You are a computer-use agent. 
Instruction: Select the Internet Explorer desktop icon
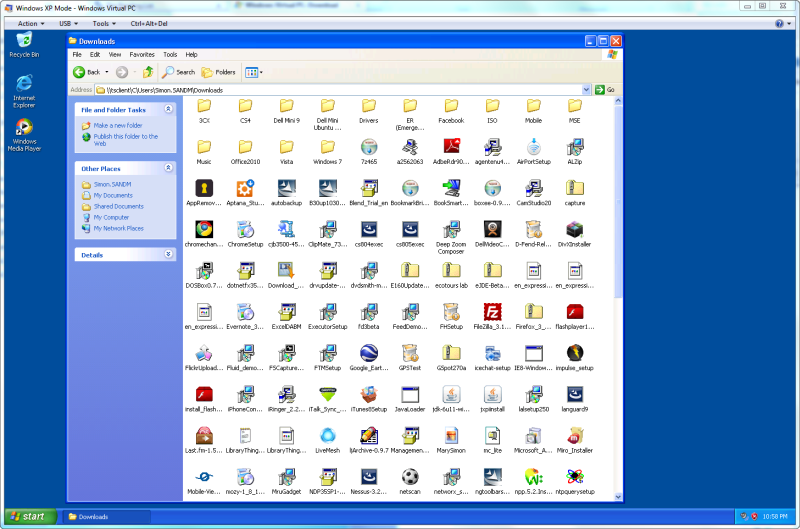[x=24, y=91]
